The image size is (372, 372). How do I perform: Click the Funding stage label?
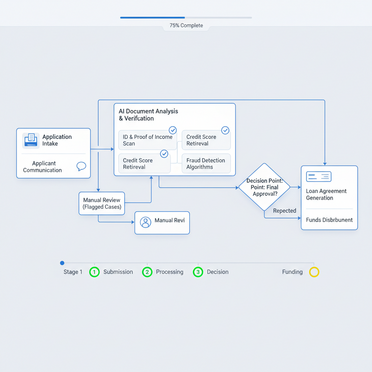[x=292, y=272]
